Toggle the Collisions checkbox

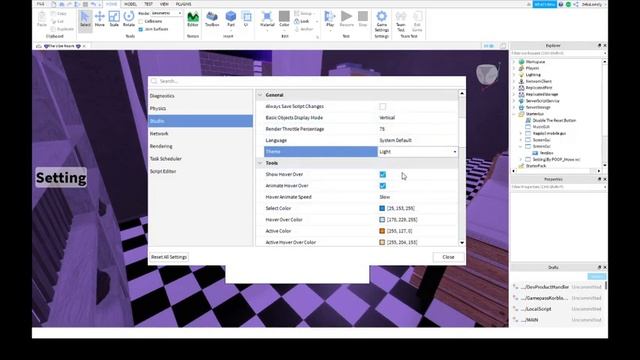tap(141, 21)
